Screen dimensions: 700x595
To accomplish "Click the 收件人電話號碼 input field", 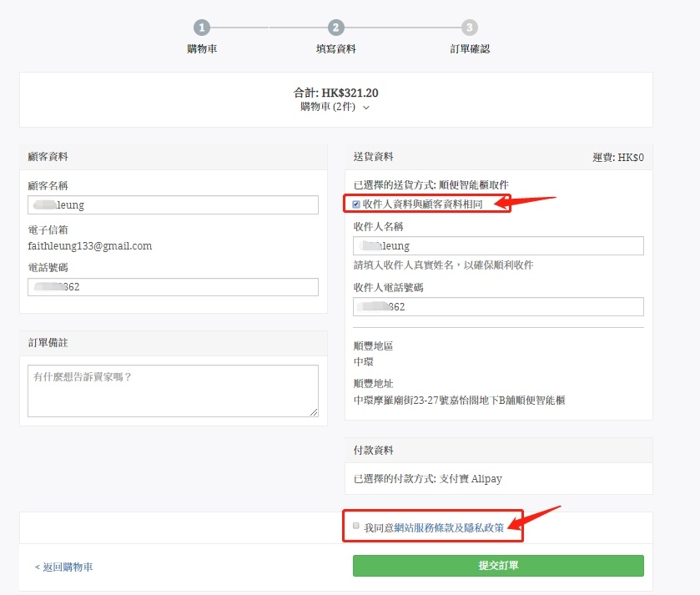I will [x=498, y=307].
